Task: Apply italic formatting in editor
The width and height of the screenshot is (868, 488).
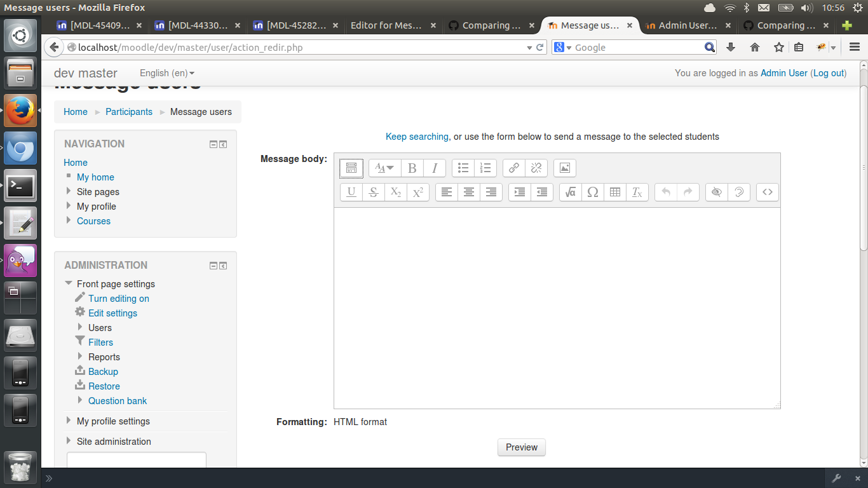Action: 435,168
